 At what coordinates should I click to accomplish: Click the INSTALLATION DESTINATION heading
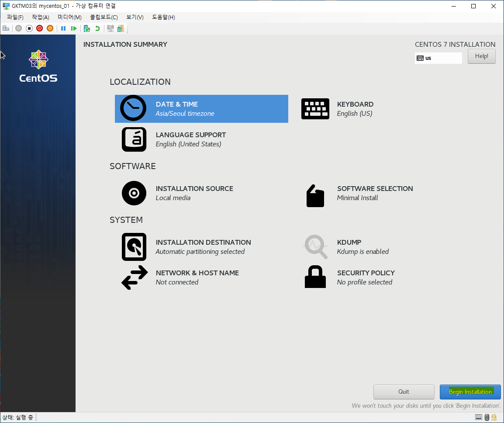pyautogui.click(x=203, y=242)
